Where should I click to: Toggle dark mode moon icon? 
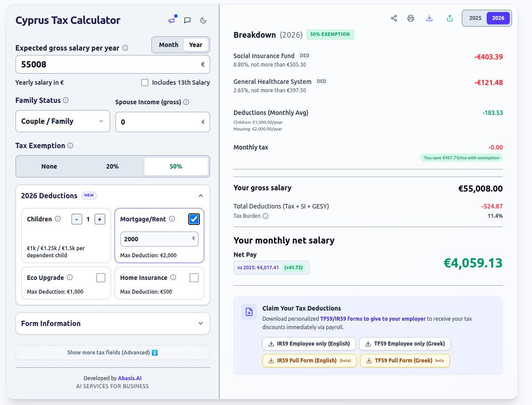pyautogui.click(x=203, y=20)
